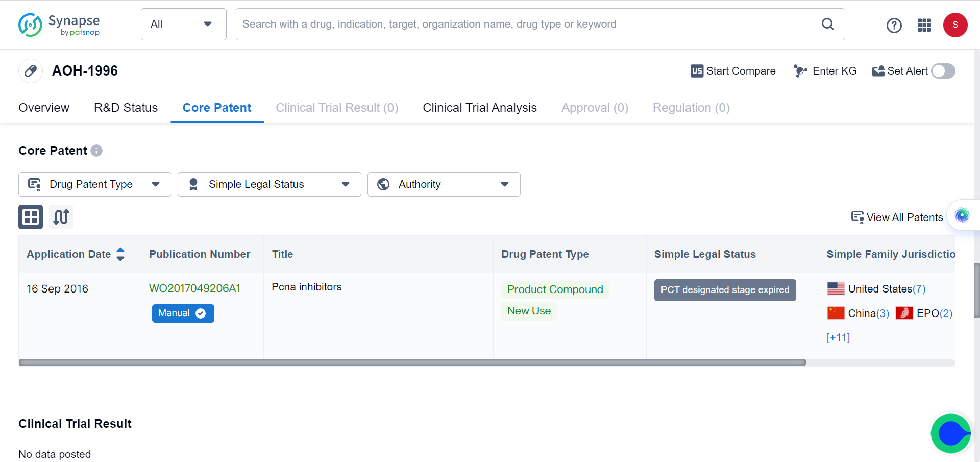
Task: Open the Authority filter dropdown
Action: [x=444, y=184]
